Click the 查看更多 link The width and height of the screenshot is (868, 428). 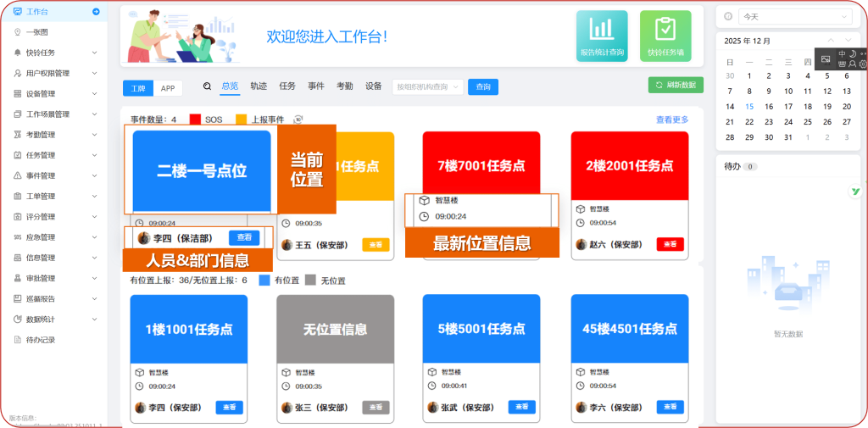point(672,120)
